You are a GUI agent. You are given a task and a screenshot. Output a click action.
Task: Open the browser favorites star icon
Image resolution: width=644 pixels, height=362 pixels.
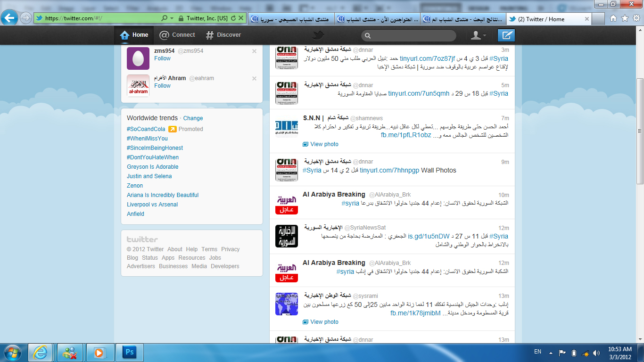coord(625,18)
